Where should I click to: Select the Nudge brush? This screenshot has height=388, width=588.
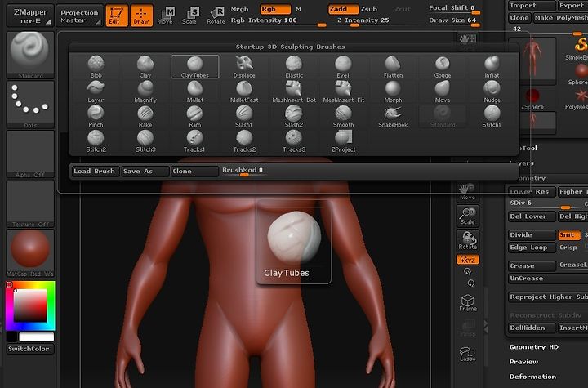(492, 92)
